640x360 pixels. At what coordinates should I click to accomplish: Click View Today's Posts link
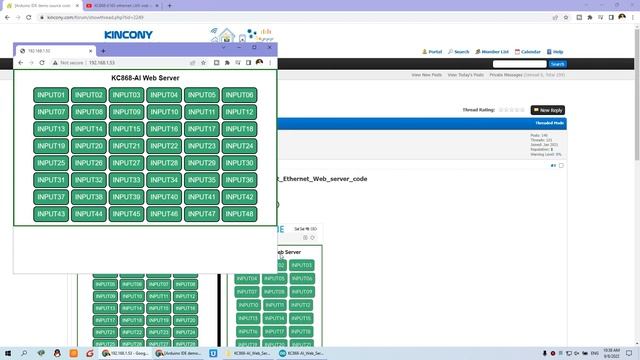click(466, 75)
